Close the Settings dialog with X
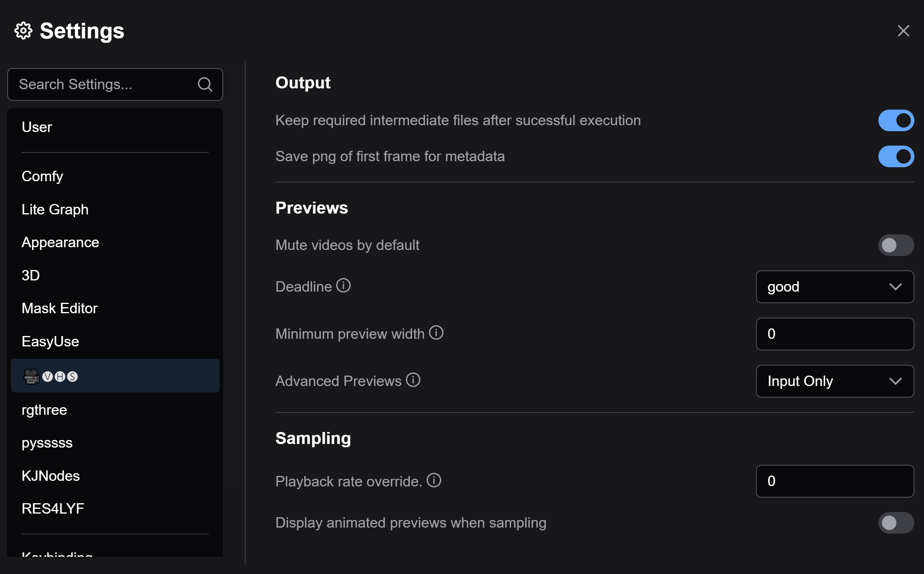Viewport: 924px width, 574px height. [x=903, y=31]
